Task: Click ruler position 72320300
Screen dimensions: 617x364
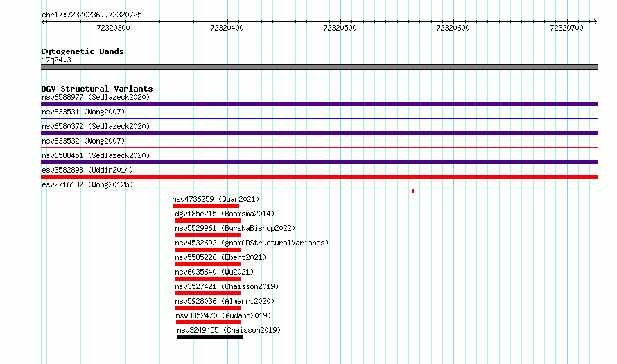Action: point(113,28)
